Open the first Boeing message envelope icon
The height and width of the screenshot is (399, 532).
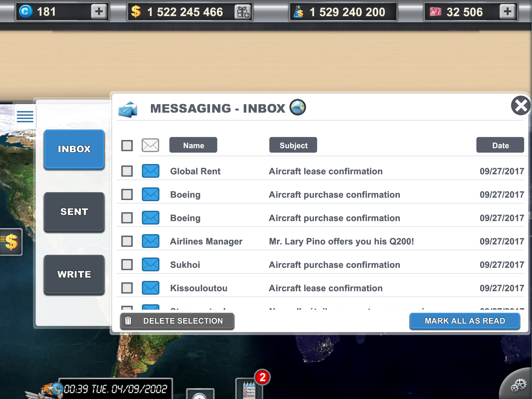[x=150, y=194]
